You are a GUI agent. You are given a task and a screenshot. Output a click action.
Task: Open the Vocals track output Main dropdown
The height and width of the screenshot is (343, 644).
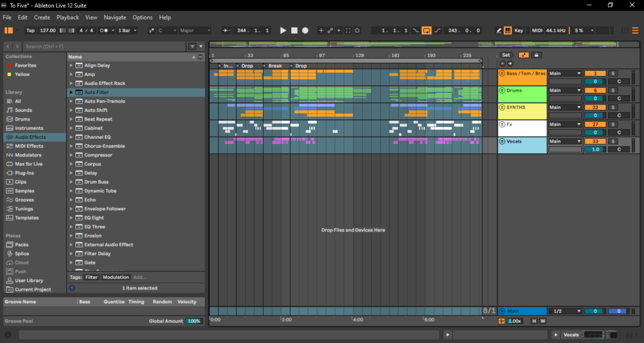[x=565, y=141]
